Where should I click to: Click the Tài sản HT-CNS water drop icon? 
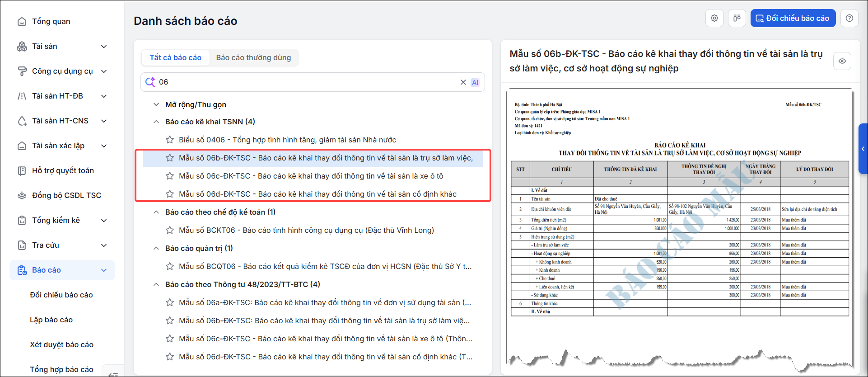click(22, 121)
